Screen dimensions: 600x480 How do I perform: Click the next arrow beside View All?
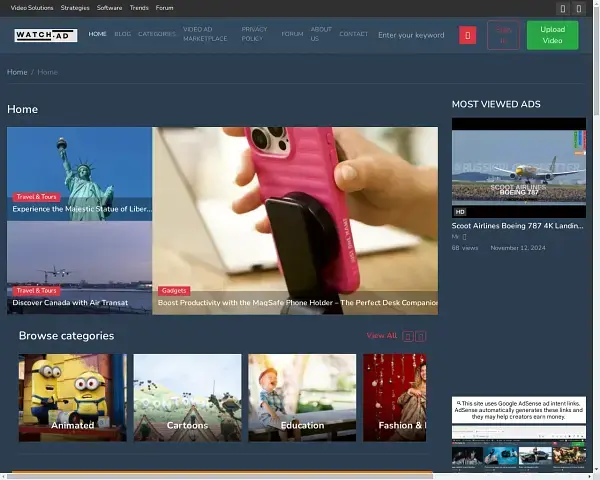point(421,336)
